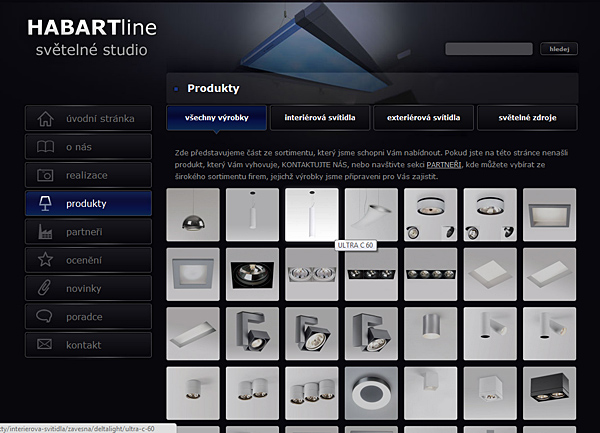Click the lamp icon beside produkty
The image size is (600, 433).
(45, 203)
